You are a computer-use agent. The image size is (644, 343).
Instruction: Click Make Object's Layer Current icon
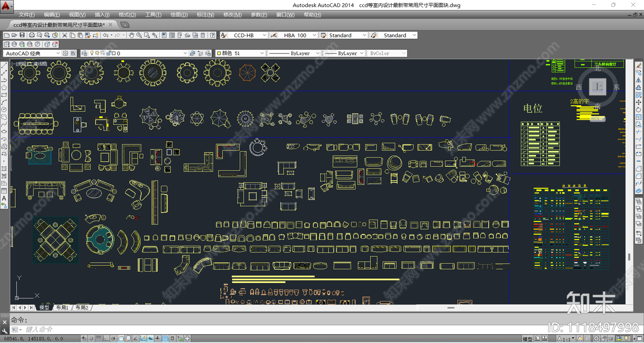point(192,53)
